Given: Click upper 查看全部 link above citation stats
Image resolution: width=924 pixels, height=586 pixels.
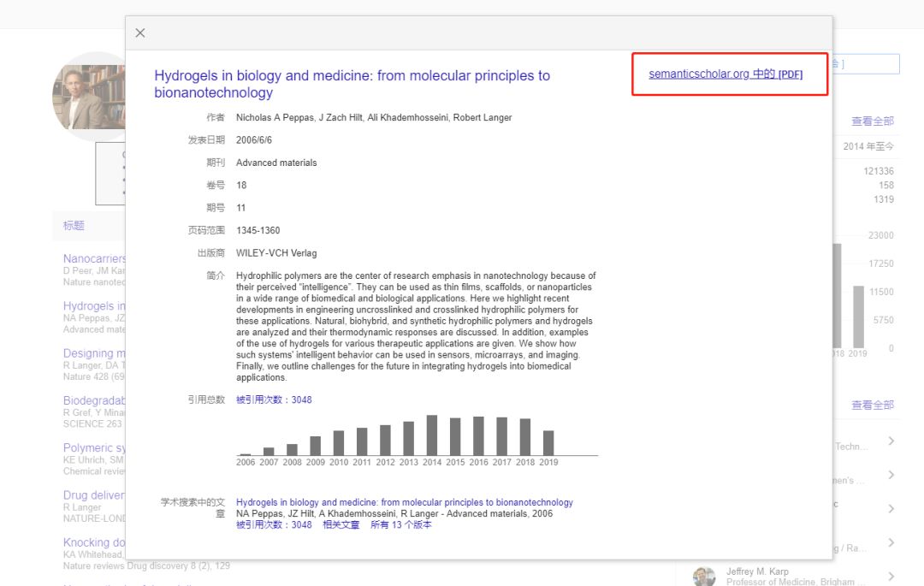Looking at the screenshot, I should pyautogui.click(x=872, y=121).
